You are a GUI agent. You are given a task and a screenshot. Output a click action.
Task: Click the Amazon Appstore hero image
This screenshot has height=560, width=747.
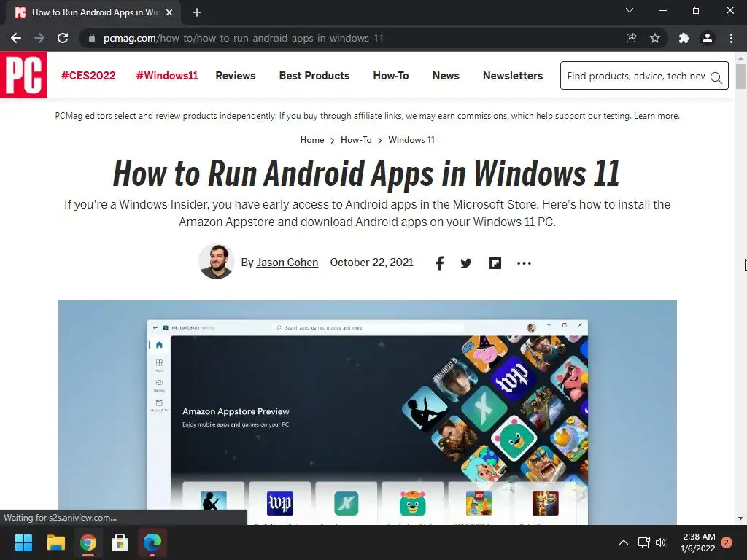pyautogui.click(x=368, y=413)
